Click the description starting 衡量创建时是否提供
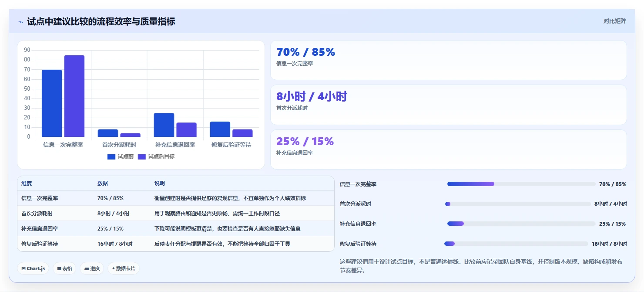The width and height of the screenshot is (644, 292). [x=230, y=198]
